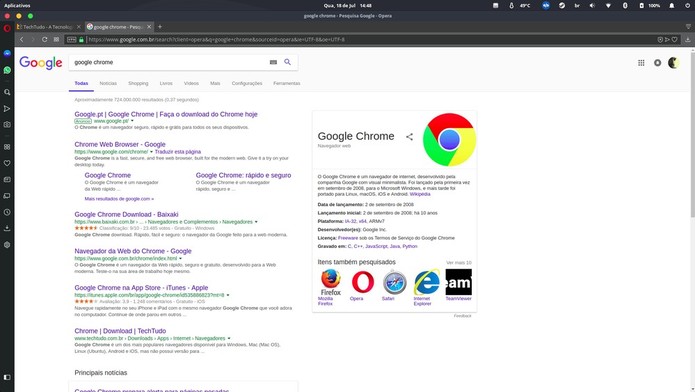Open the on-screen keyboard in the search box
This screenshot has width=695, height=392.
click(273, 62)
